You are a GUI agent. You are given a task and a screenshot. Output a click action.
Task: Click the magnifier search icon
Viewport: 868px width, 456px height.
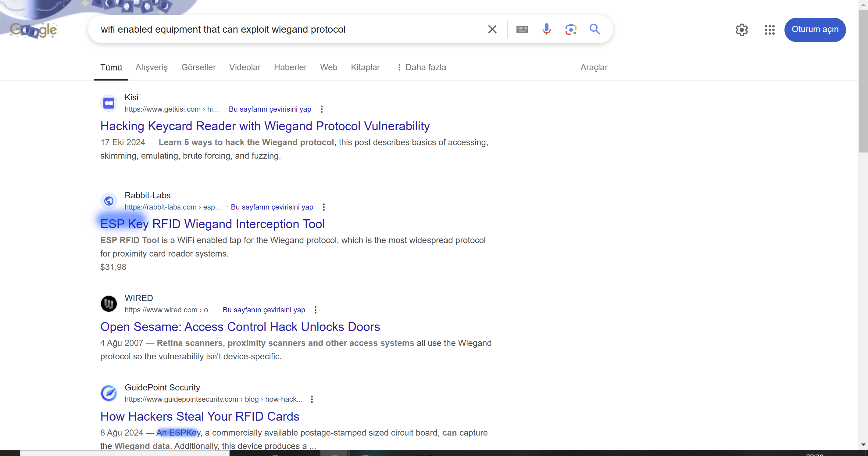pyautogui.click(x=595, y=29)
